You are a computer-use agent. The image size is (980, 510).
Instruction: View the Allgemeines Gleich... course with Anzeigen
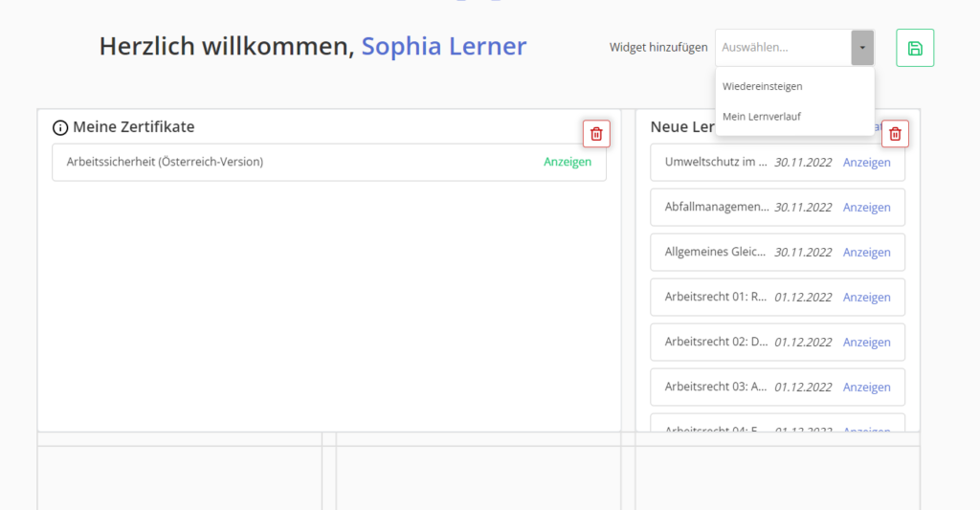pos(866,253)
